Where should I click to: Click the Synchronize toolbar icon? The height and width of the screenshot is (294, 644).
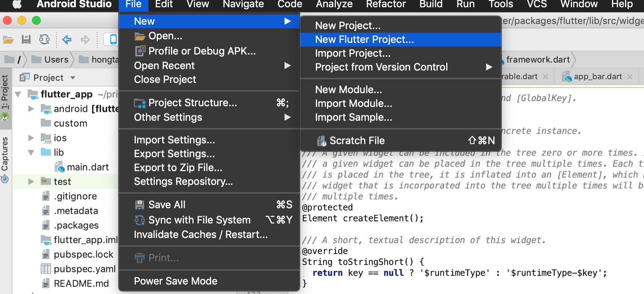[44, 39]
